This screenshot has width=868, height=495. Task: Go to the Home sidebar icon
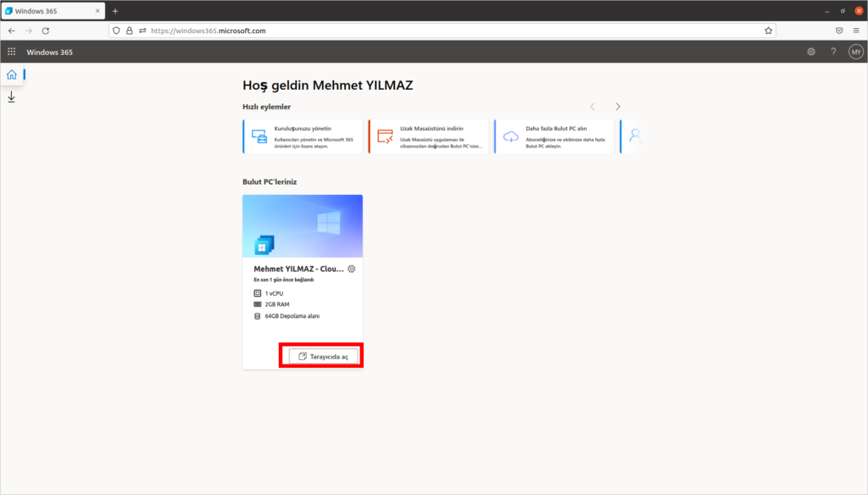coord(12,75)
